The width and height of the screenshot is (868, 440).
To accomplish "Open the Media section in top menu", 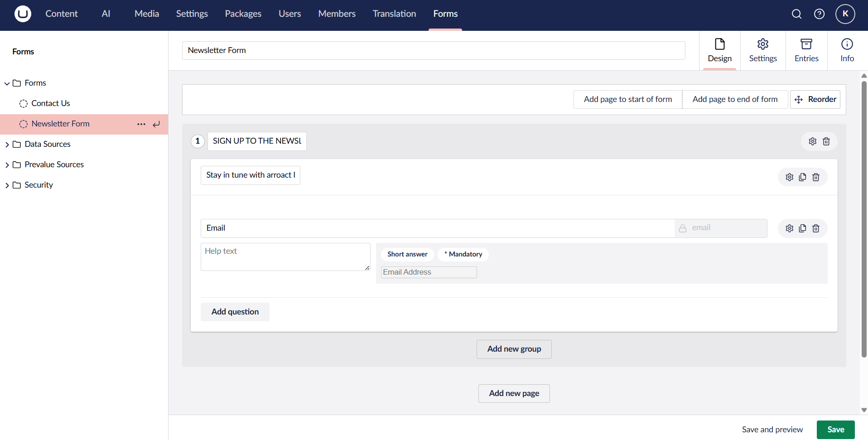I will pos(146,14).
